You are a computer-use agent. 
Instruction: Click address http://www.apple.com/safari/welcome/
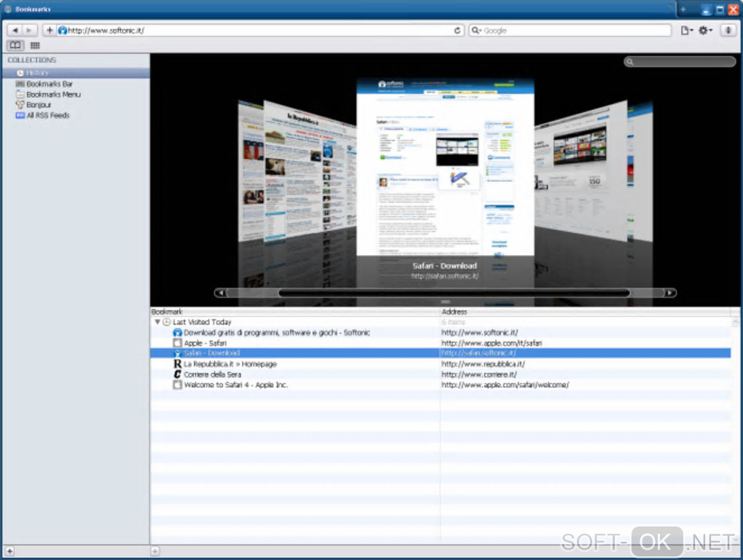(x=505, y=384)
